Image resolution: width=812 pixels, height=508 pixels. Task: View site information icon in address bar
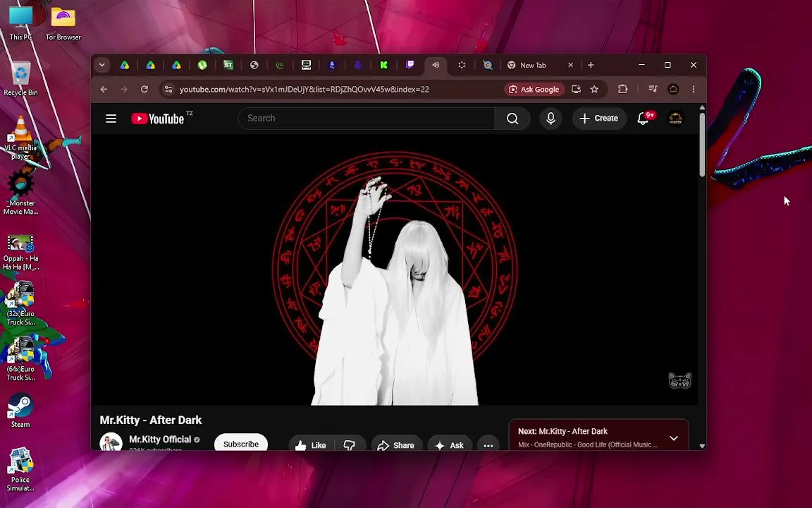click(x=168, y=89)
